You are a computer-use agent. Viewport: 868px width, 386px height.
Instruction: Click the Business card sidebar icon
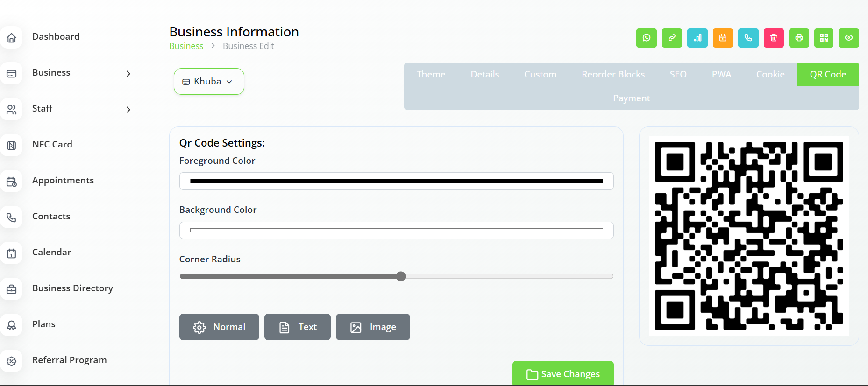(12, 74)
